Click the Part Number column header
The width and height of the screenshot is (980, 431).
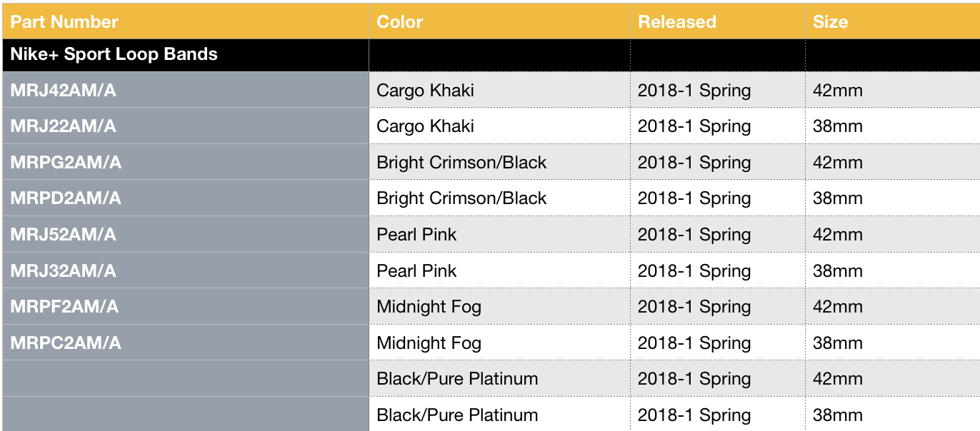pyautogui.click(x=64, y=22)
